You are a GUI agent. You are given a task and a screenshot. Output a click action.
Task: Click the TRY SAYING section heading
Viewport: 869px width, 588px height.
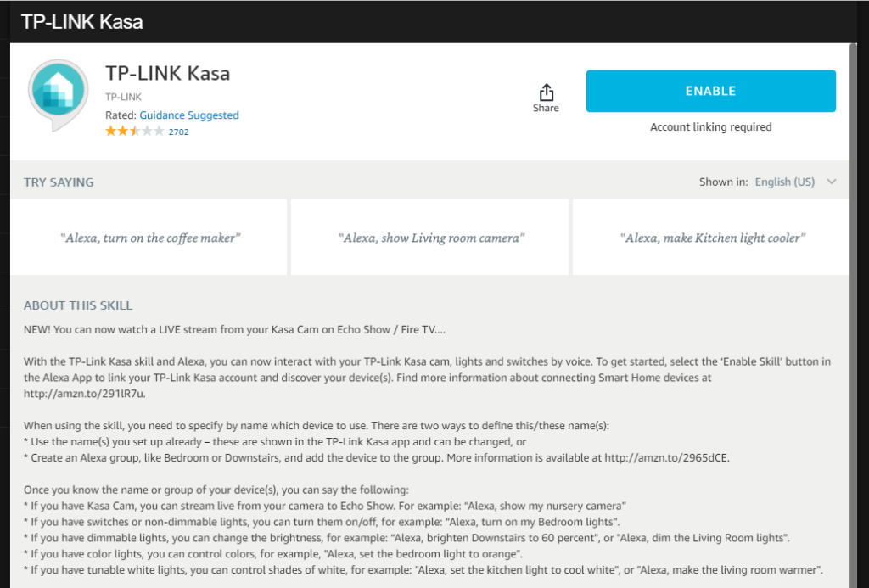(x=59, y=182)
